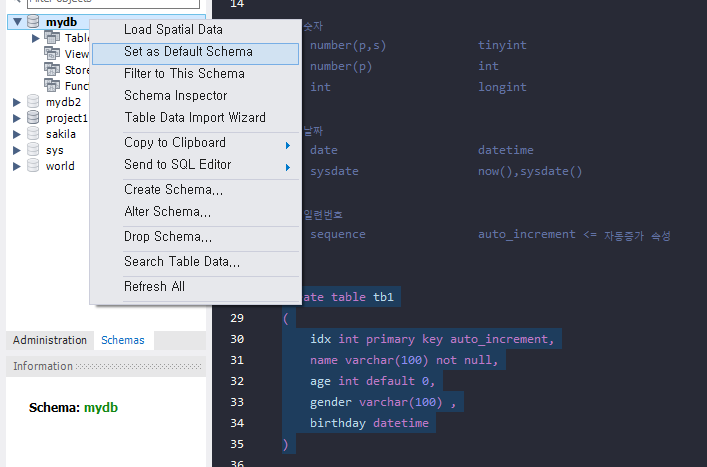Click the mydb2 database icon
707x467 pixels.
point(33,101)
